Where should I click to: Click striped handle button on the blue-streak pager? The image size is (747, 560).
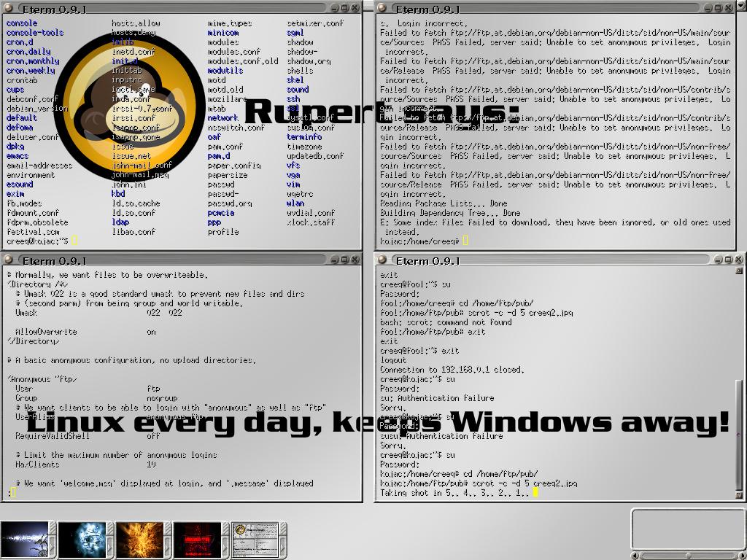53,528
